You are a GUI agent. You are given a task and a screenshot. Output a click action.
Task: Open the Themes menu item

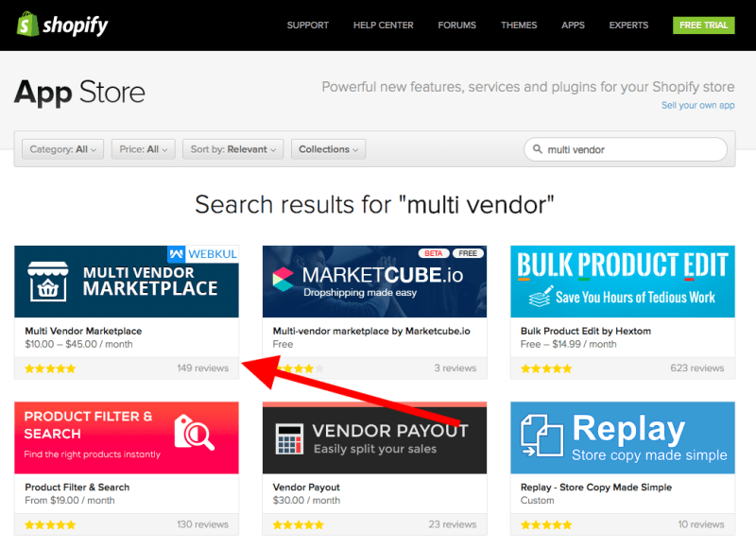(x=519, y=26)
